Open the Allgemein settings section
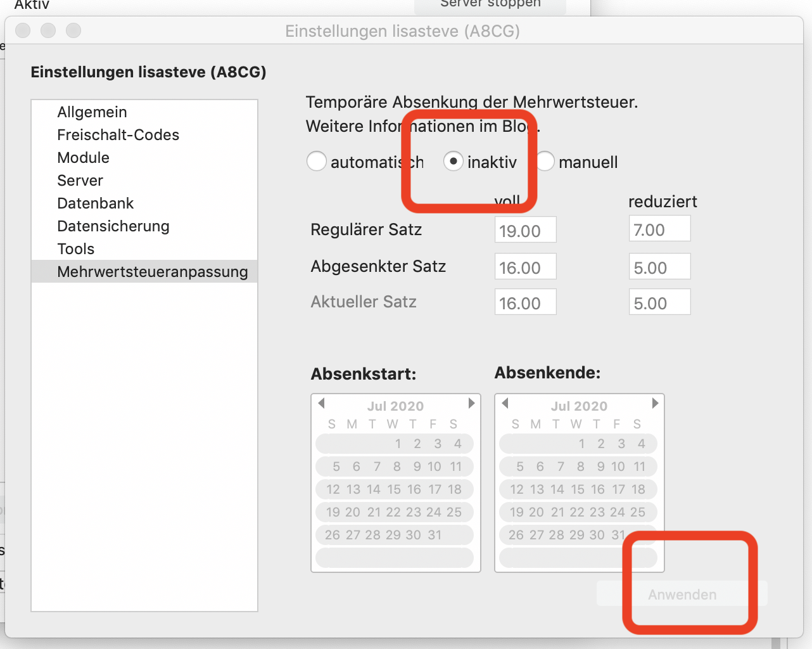The image size is (812, 649). pos(92,112)
